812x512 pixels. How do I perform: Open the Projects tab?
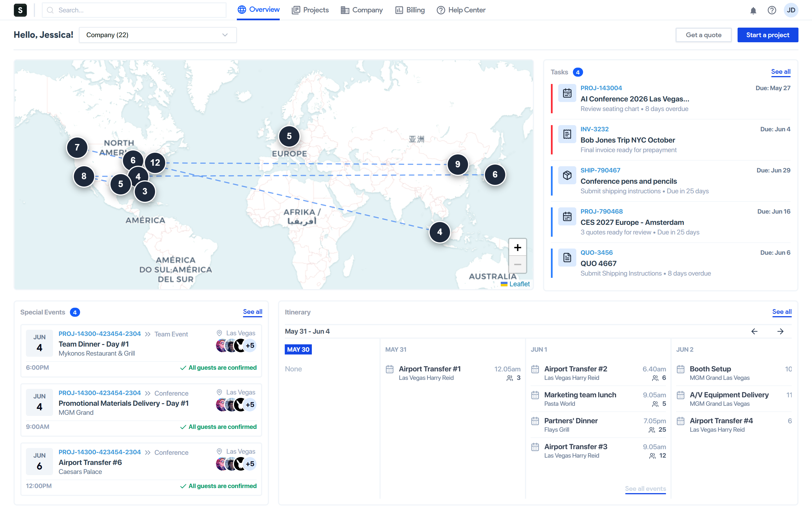click(x=310, y=10)
